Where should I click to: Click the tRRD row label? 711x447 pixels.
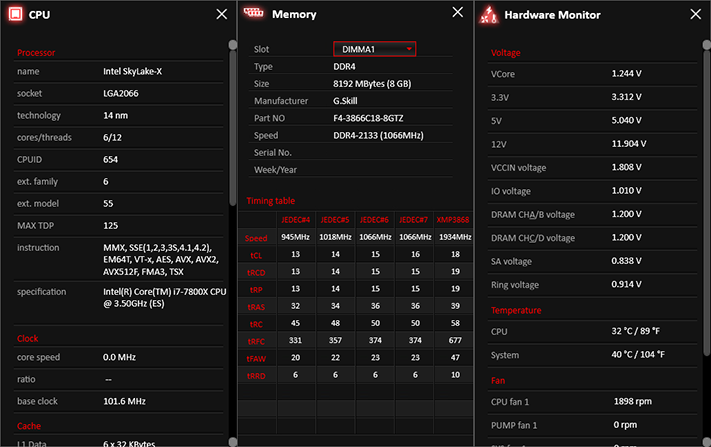256,376
